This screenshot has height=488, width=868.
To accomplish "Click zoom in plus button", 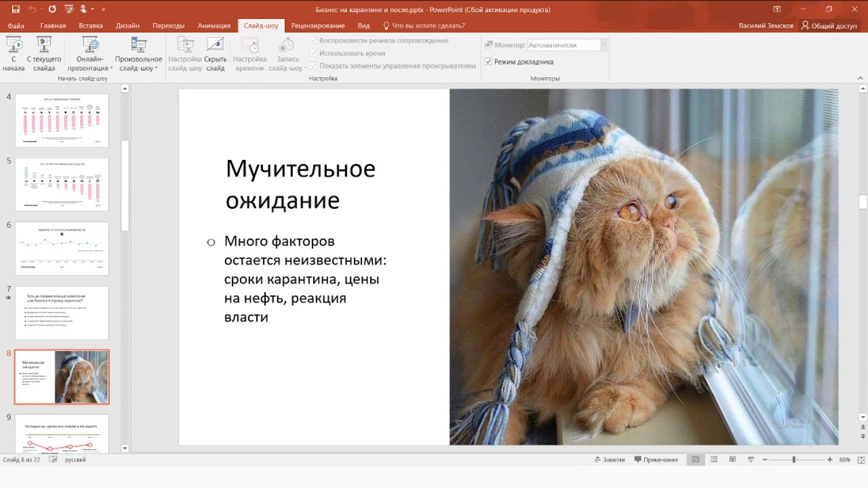I will tap(829, 460).
